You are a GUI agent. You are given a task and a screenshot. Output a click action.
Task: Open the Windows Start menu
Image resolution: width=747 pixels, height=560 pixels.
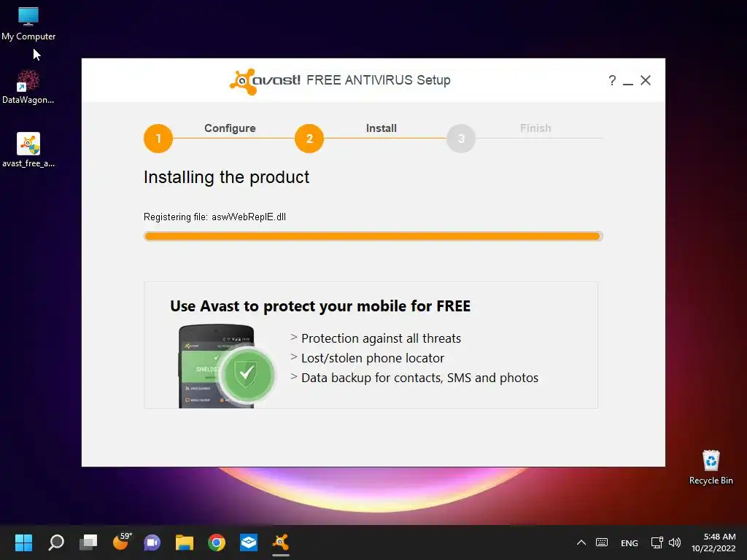pos(23,542)
